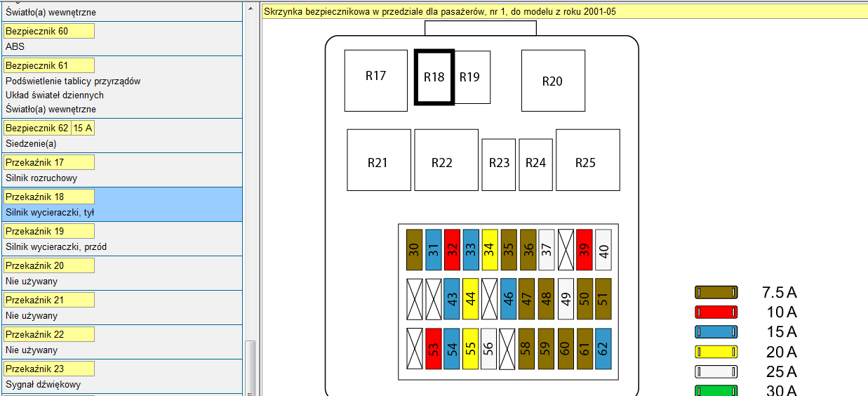Select yellow fuse 44 in diagram

[x=470, y=299]
